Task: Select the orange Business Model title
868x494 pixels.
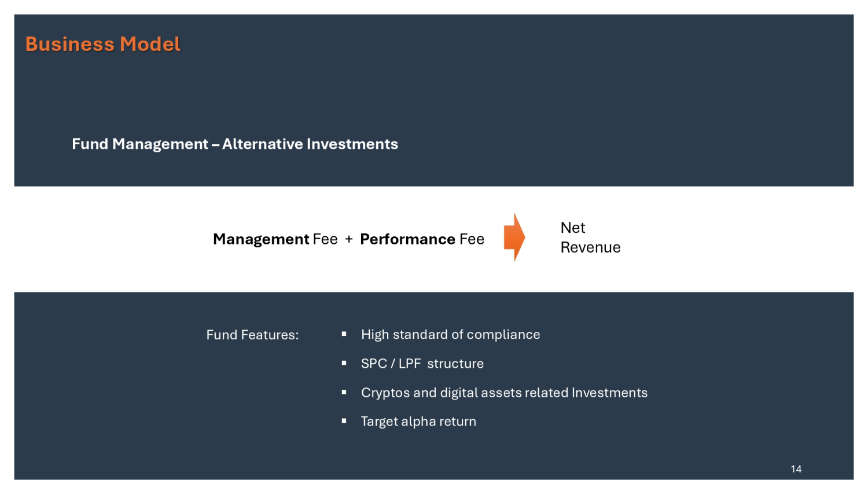Action: [103, 44]
